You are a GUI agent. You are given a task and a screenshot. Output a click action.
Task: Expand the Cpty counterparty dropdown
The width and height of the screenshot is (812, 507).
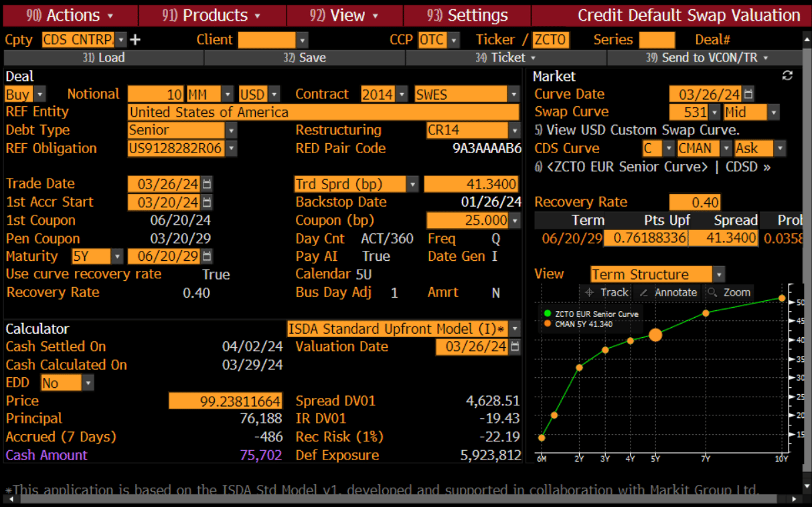coord(120,40)
